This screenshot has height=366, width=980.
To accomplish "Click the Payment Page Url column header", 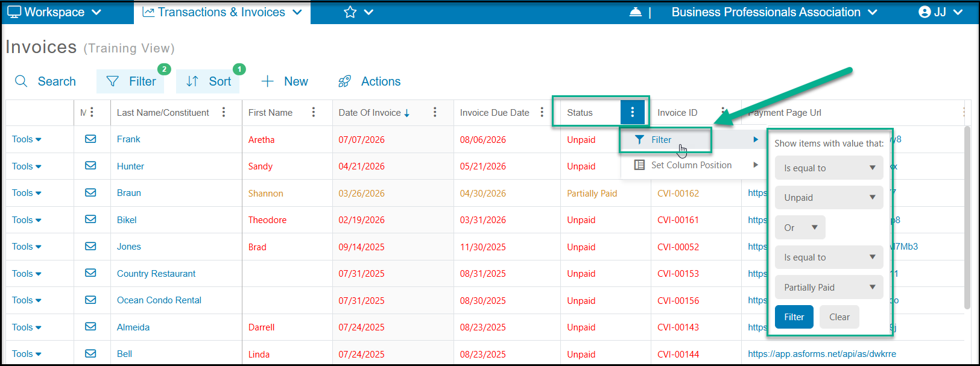I will coord(785,113).
